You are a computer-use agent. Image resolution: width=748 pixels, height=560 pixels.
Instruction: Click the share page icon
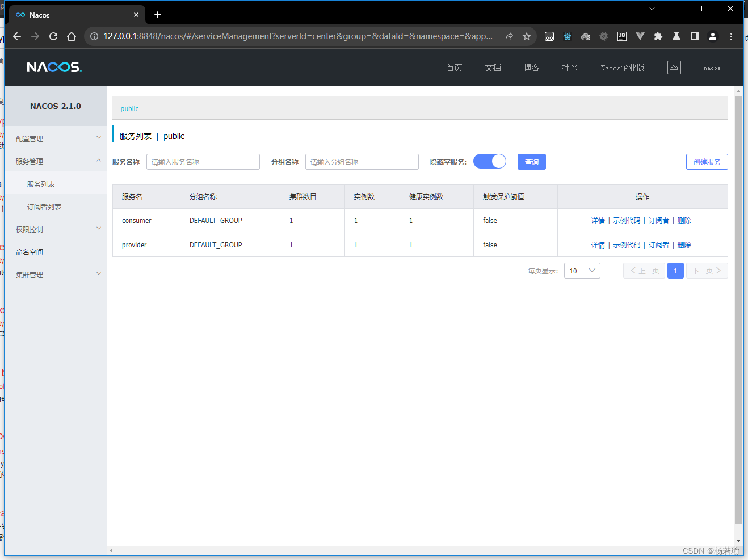pyautogui.click(x=509, y=36)
